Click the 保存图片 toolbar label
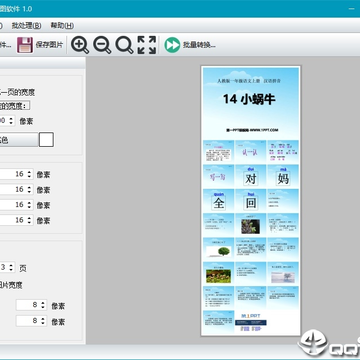 click(x=49, y=45)
